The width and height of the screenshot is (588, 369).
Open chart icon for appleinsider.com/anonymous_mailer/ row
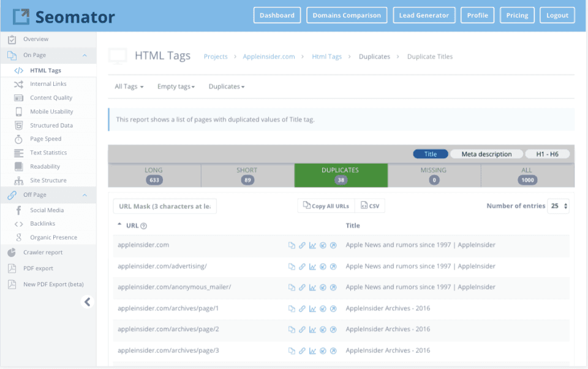coord(312,287)
